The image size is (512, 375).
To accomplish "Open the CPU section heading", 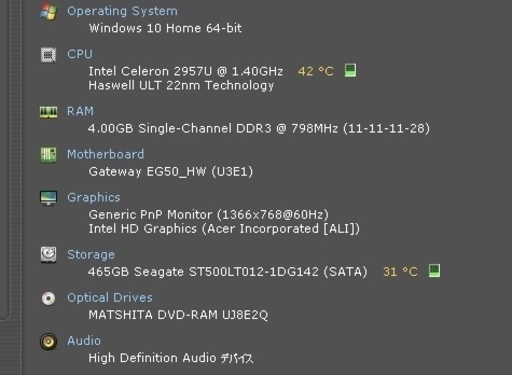I will click(80, 54).
